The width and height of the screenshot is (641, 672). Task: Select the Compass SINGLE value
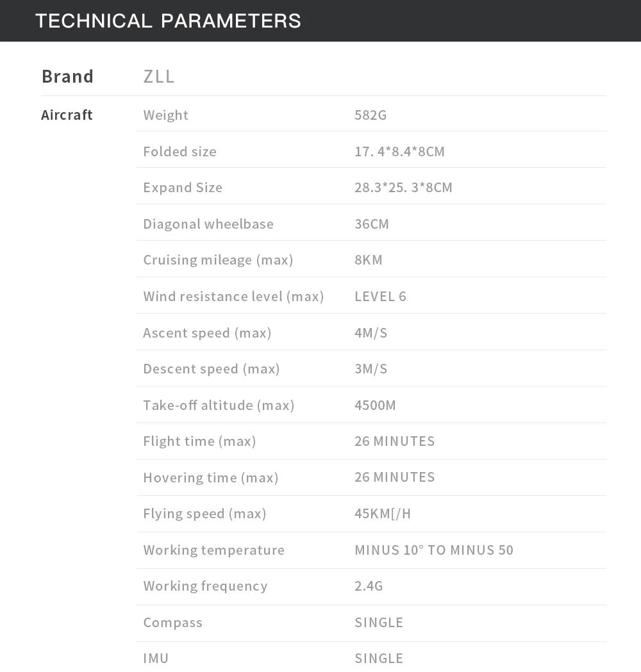[379, 623]
